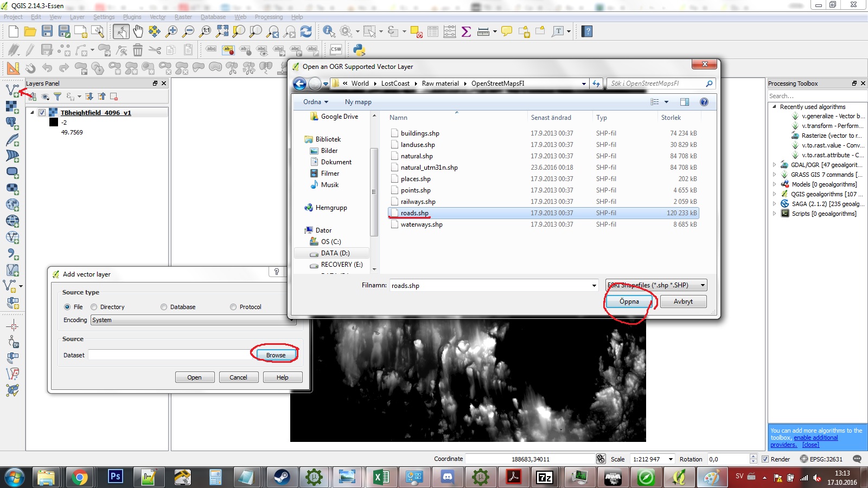Click the Save Project floppy icon
The image size is (868, 488).
pyautogui.click(x=47, y=31)
